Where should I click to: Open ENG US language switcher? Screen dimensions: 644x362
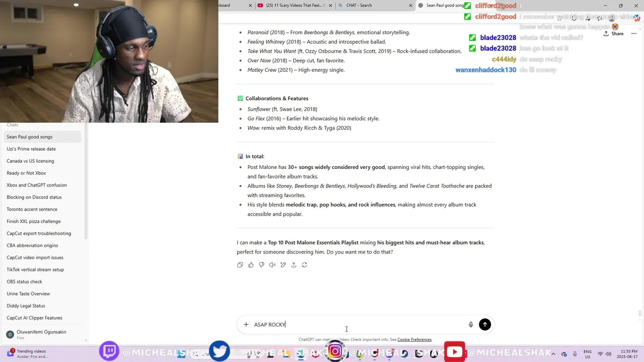pos(587,354)
